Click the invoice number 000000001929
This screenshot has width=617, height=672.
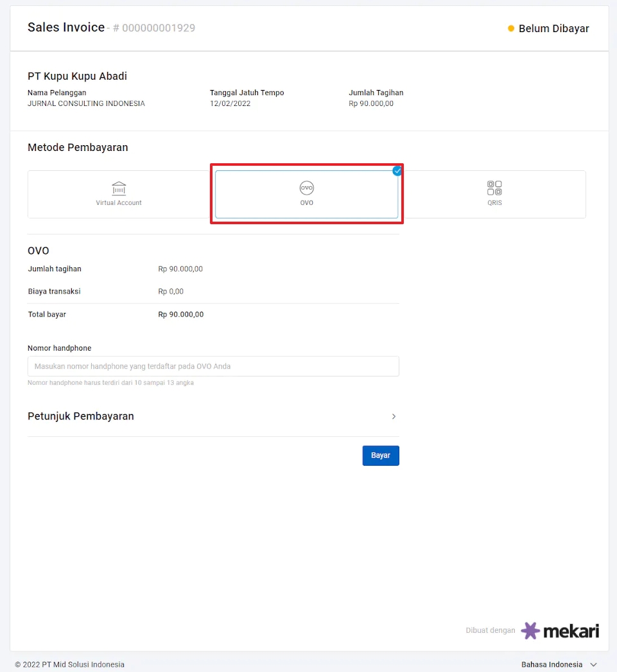(159, 28)
